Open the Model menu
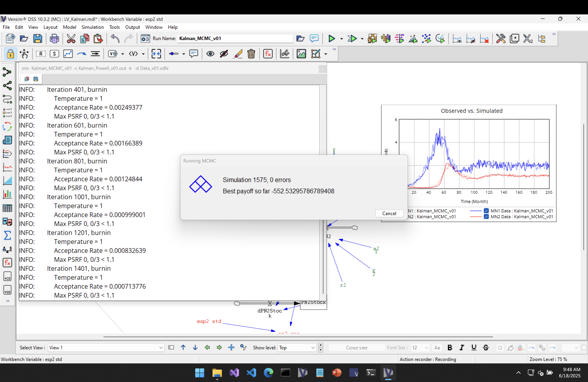588x382 pixels. pos(69,27)
